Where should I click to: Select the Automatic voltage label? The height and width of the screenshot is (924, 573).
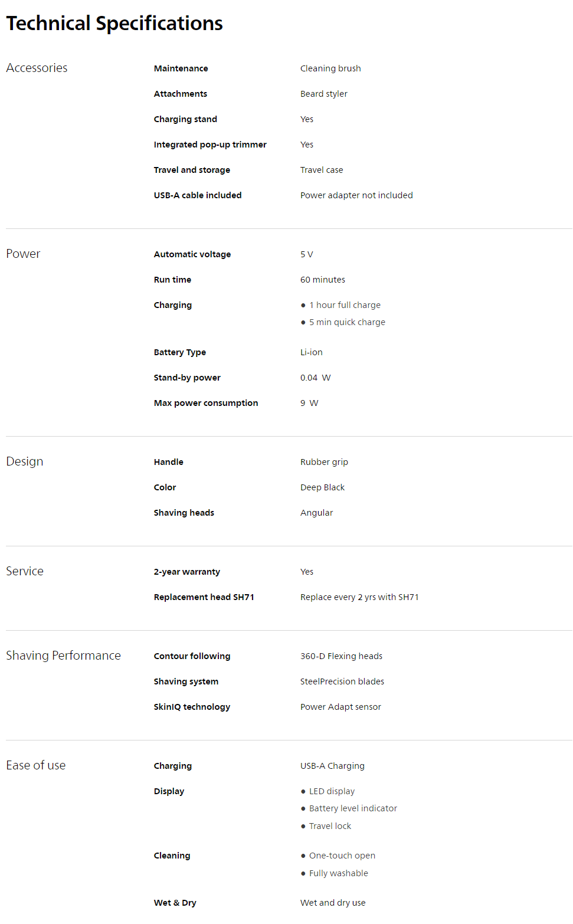(192, 254)
